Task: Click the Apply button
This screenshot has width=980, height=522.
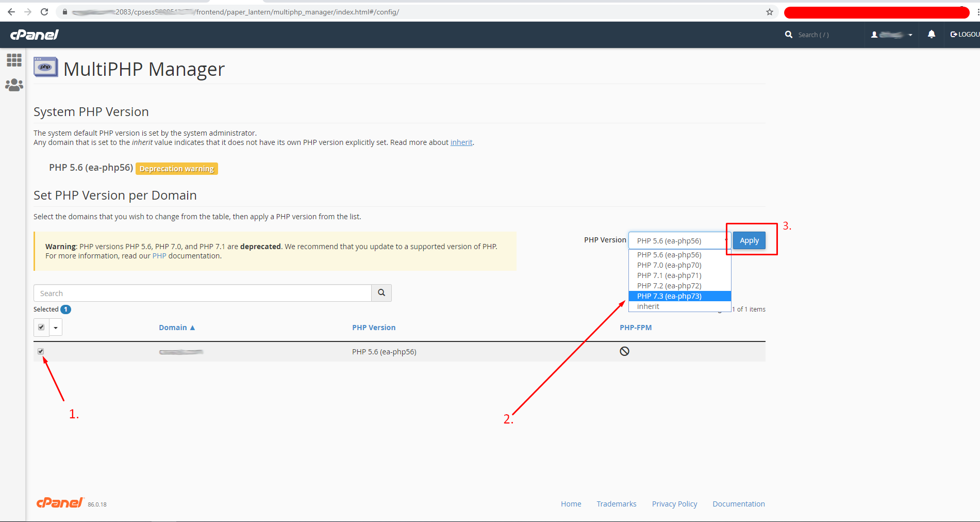Action: (749, 240)
